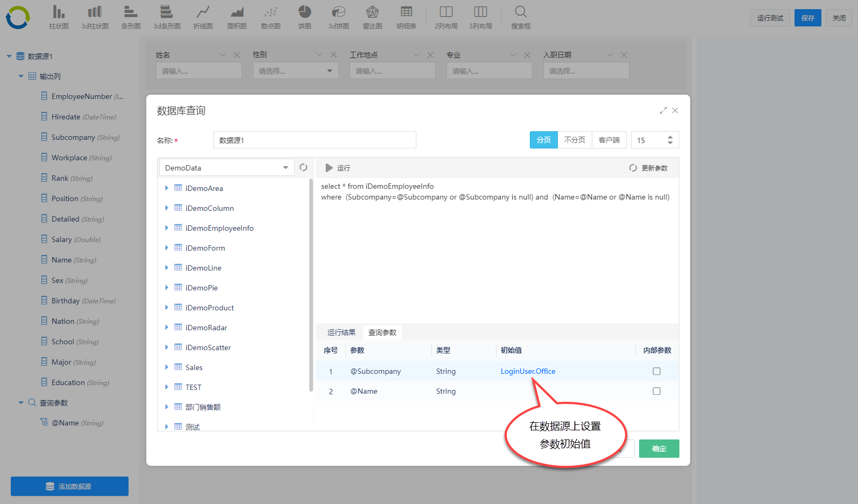
Task: Run the SQL query with 运行
Action: click(338, 168)
